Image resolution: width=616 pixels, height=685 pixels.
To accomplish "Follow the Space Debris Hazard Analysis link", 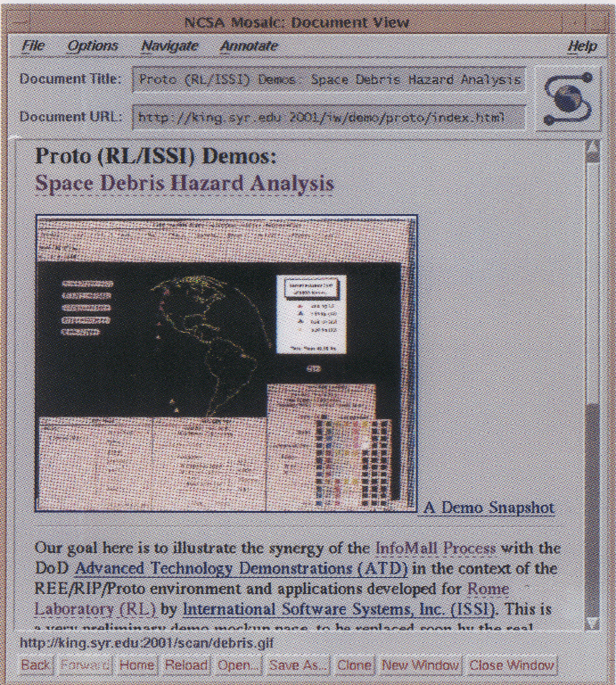I will point(185,183).
